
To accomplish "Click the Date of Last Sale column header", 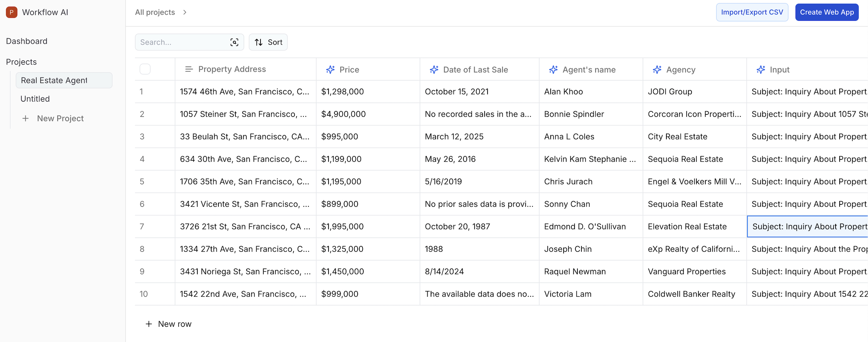I will (480, 69).
